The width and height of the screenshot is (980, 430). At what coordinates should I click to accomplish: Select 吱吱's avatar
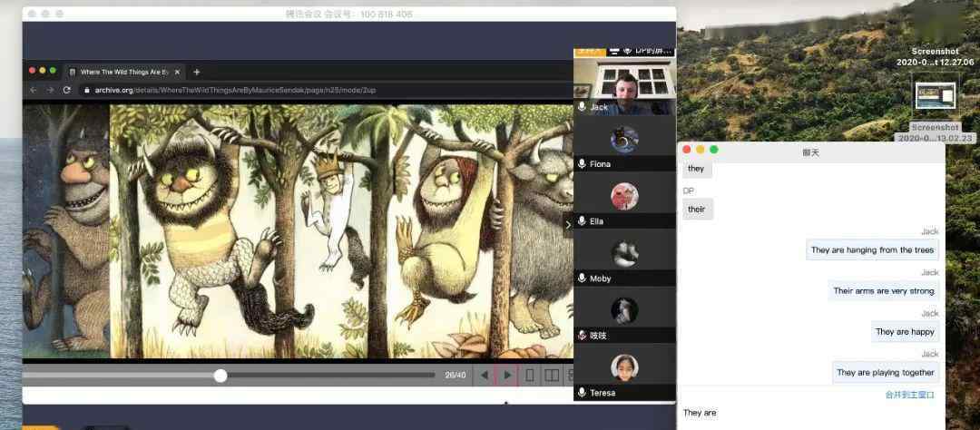624,310
